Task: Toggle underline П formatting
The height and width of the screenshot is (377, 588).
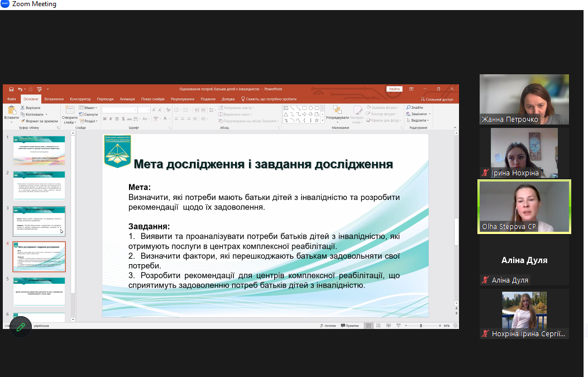Action: pos(117,119)
